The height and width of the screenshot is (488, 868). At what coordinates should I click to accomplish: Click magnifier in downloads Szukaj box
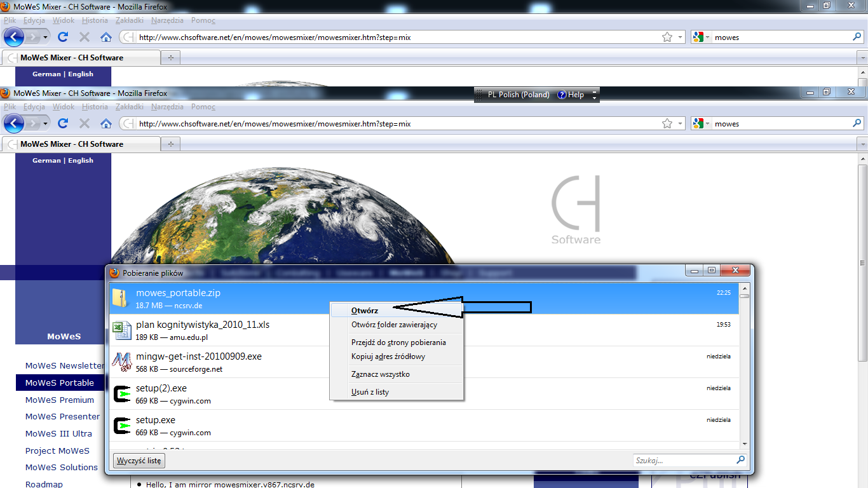[740, 460]
